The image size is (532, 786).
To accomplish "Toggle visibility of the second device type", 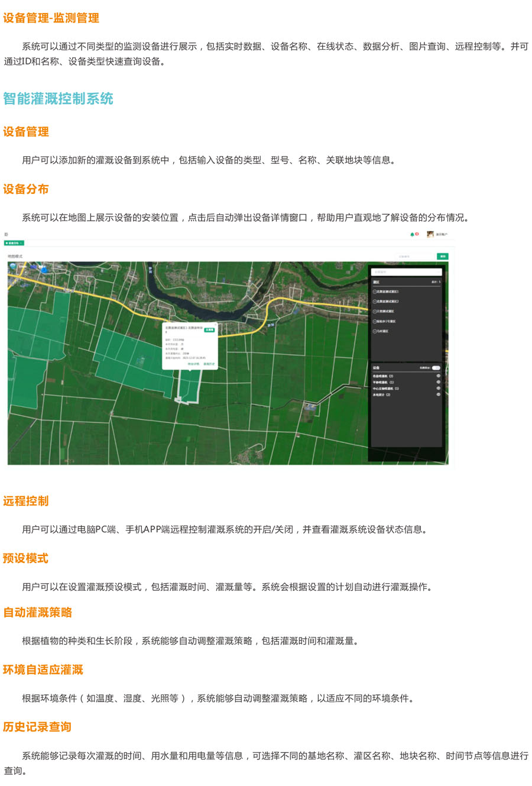I will pyautogui.click(x=438, y=382).
